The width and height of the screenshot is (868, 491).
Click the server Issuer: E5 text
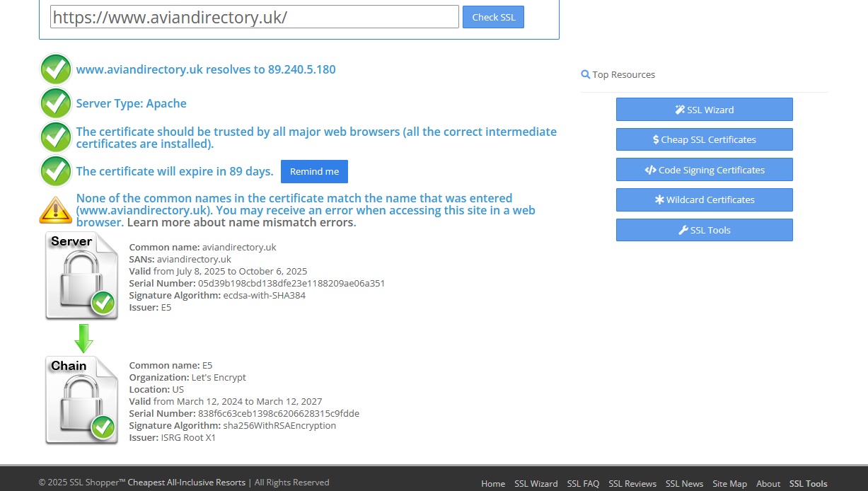[x=150, y=307]
